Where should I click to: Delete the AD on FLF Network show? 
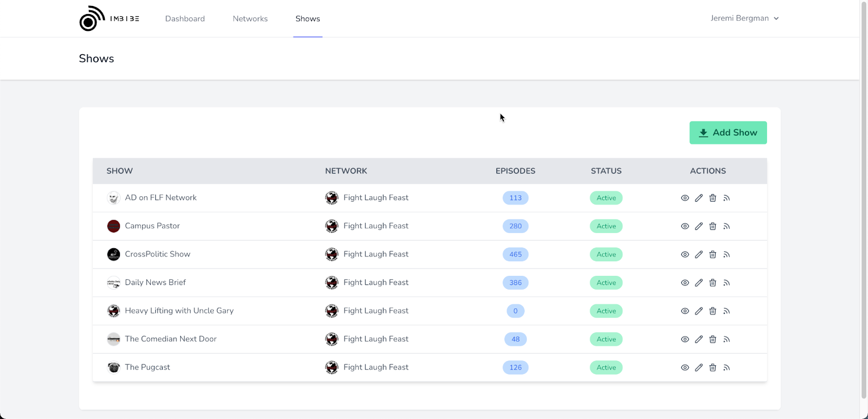tap(713, 198)
